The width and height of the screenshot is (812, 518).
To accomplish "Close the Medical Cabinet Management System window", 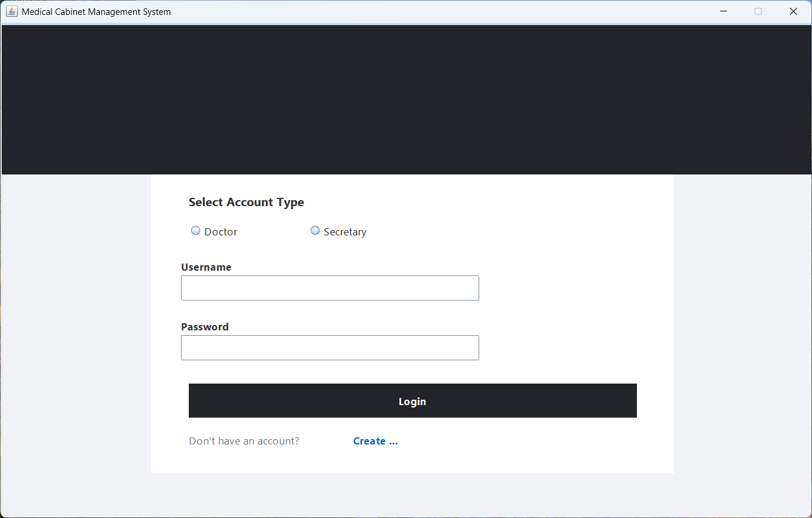I will (793, 11).
